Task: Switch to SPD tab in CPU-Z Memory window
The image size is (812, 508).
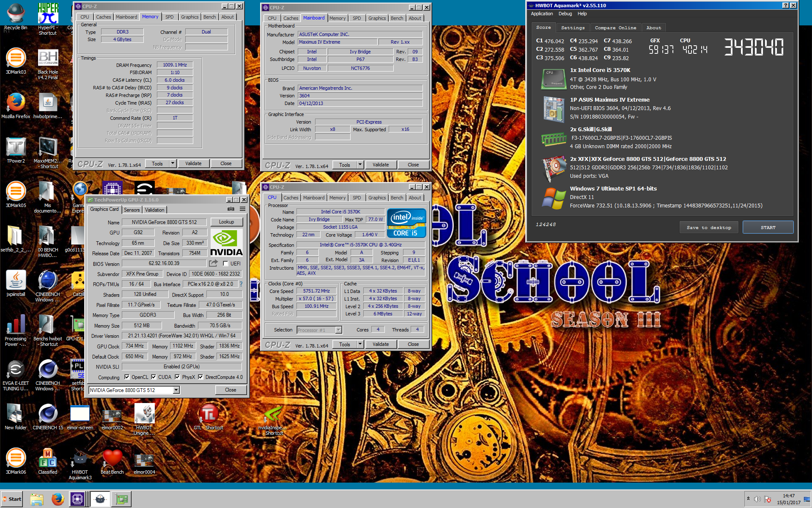Action: pyautogui.click(x=169, y=17)
